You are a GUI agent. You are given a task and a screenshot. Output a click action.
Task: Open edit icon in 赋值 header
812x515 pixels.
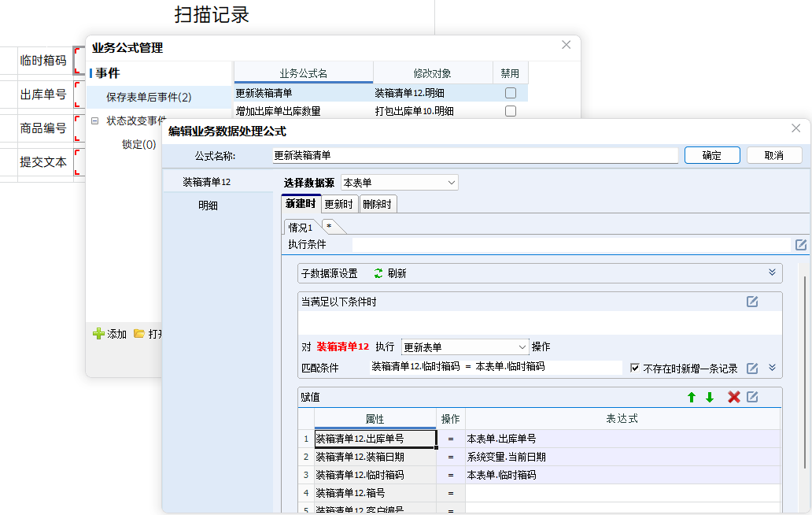(752, 397)
